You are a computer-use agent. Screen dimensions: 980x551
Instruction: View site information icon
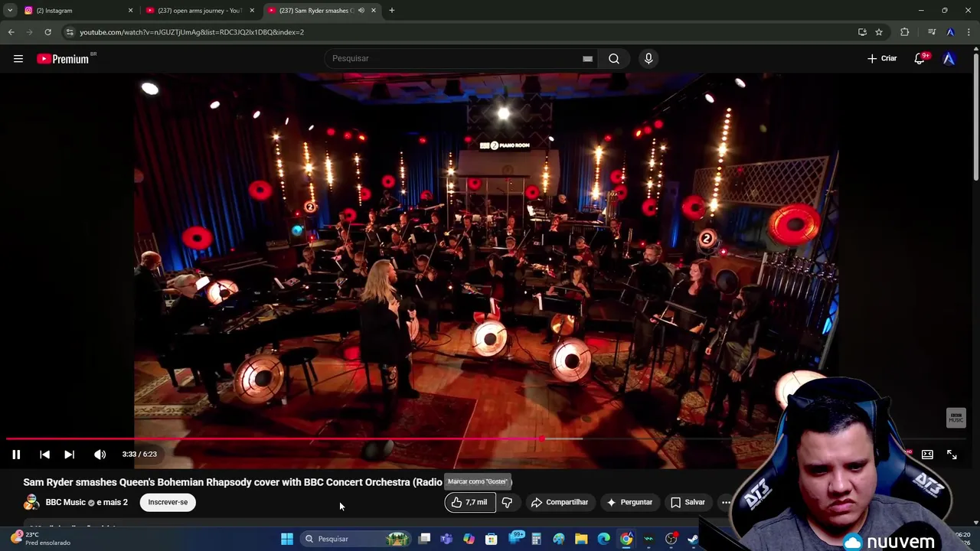[70, 32]
